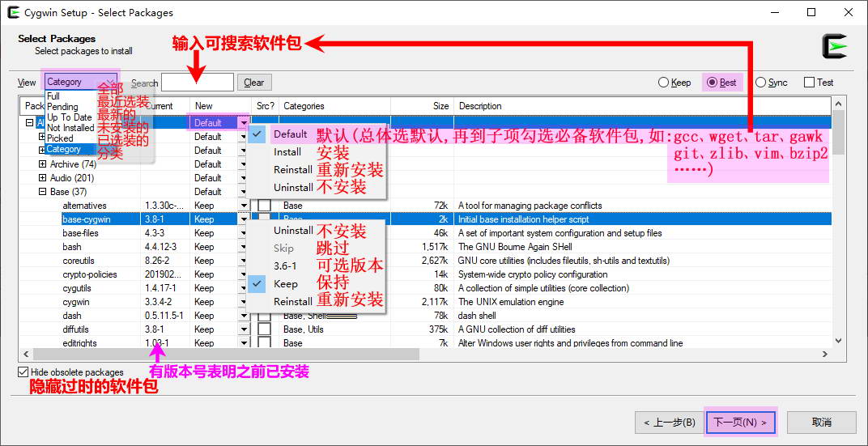Enable the Test checkbox
This screenshot has width=868, height=446.
pos(809,83)
